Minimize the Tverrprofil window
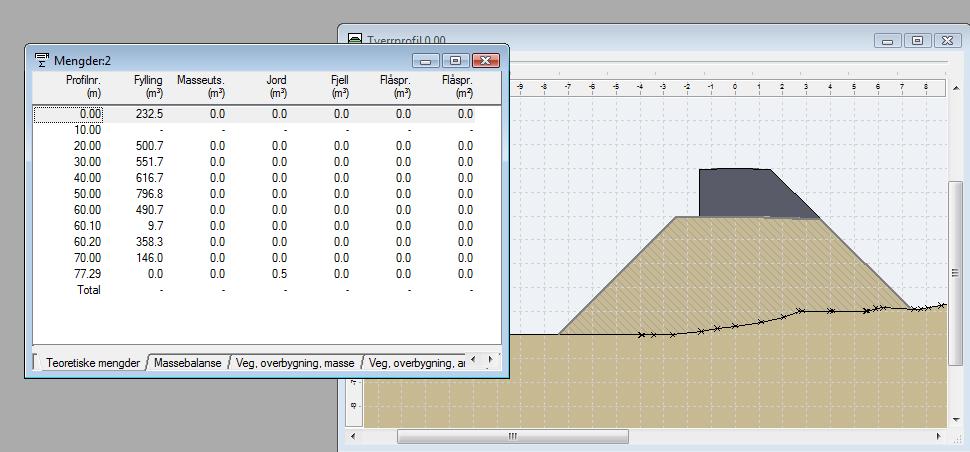970x452 pixels. coord(887,41)
